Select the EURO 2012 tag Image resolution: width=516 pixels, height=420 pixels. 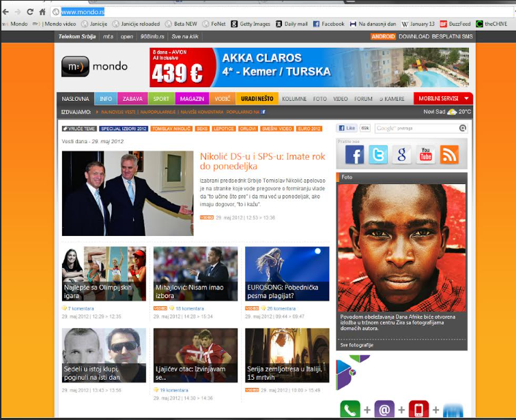[309, 129]
